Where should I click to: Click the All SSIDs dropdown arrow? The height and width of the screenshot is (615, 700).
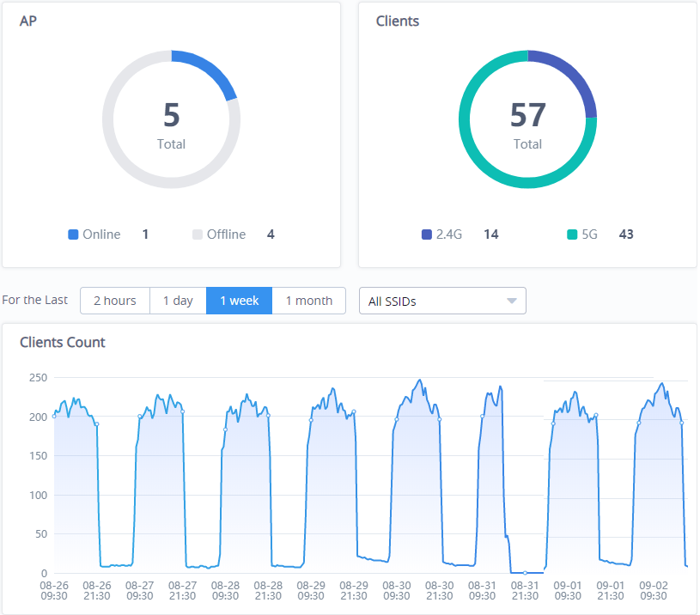(512, 301)
